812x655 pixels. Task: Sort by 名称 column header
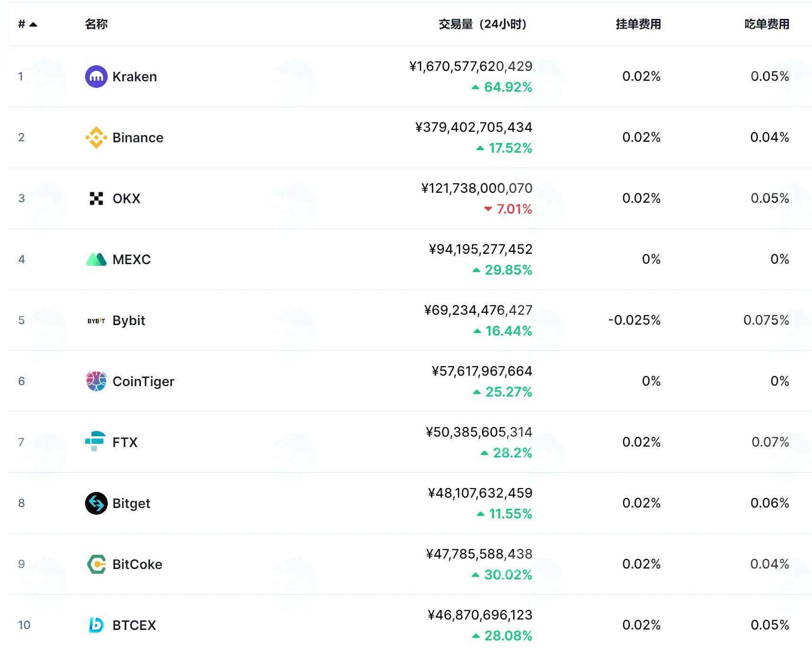[96, 24]
